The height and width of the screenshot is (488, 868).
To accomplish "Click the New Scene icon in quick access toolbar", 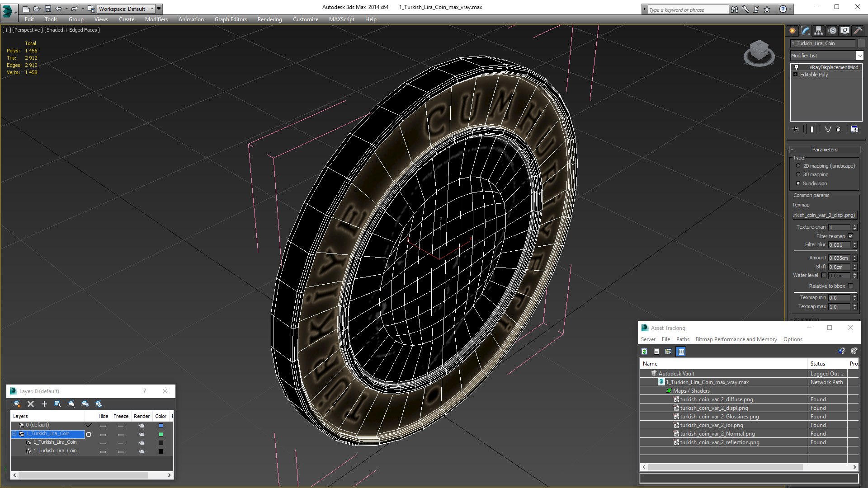I will 26,9.
